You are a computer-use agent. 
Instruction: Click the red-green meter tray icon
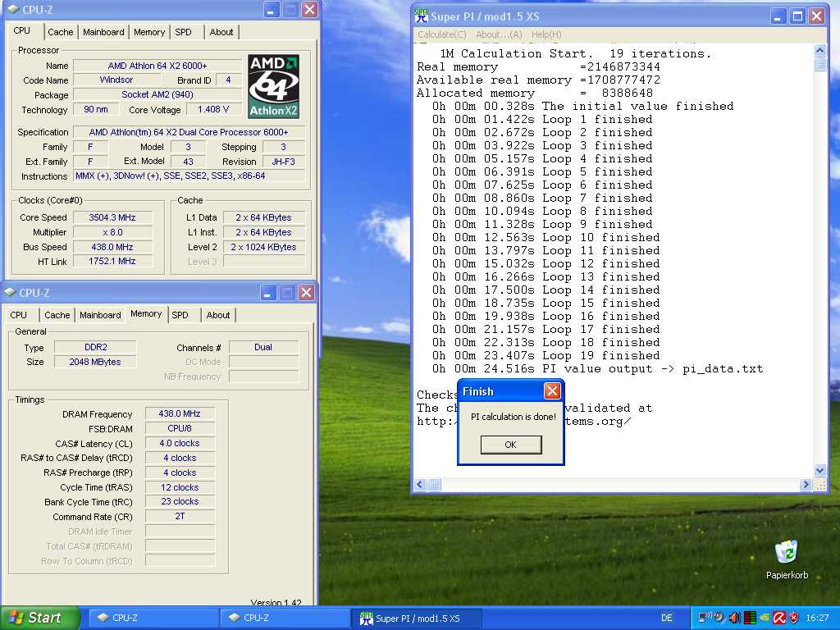(750, 618)
